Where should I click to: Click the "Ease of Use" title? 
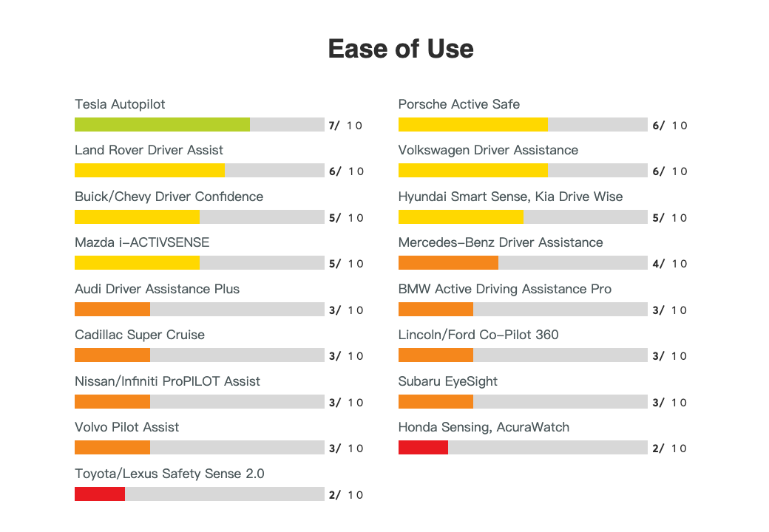tap(401, 49)
